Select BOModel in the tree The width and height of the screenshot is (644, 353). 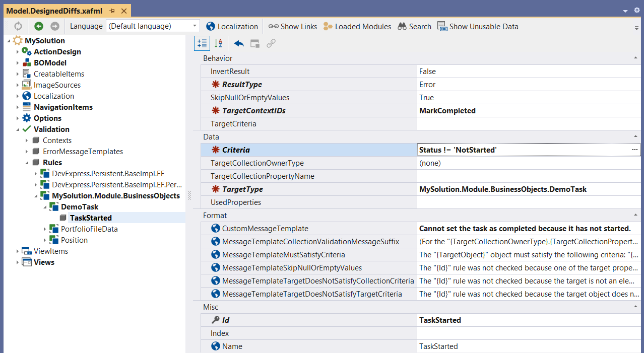point(50,63)
